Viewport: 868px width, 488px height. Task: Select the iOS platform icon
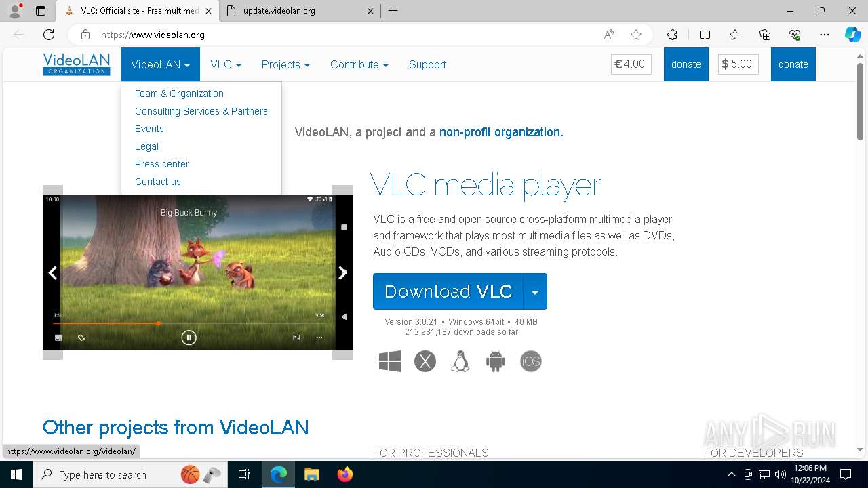pos(531,361)
